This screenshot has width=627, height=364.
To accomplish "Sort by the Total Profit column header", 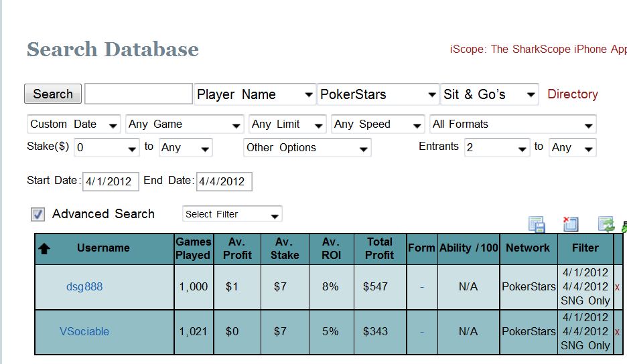I will tap(379, 248).
